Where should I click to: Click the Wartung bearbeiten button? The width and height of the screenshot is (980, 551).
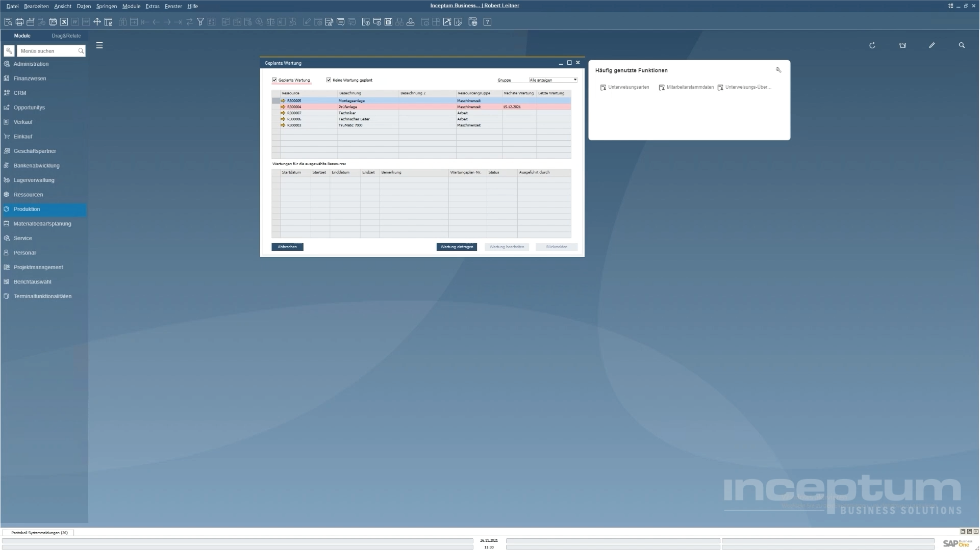click(507, 247)
